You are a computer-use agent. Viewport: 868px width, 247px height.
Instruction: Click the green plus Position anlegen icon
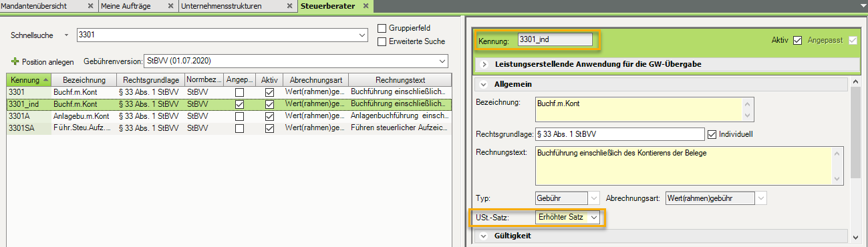pyautogui.click(x=15, y=61)
